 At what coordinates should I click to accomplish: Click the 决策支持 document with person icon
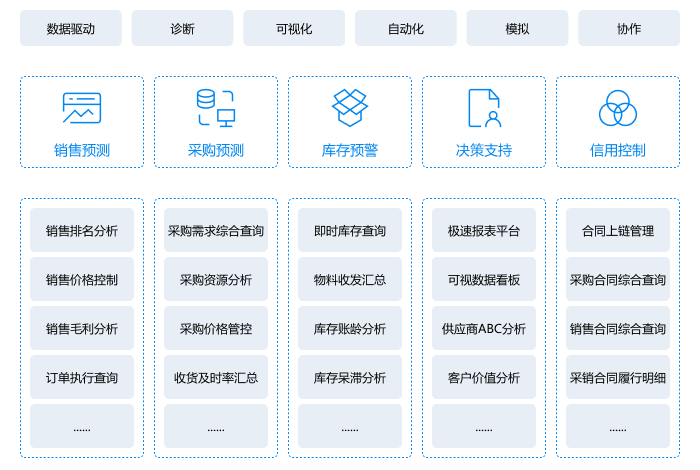click(484, 108)
